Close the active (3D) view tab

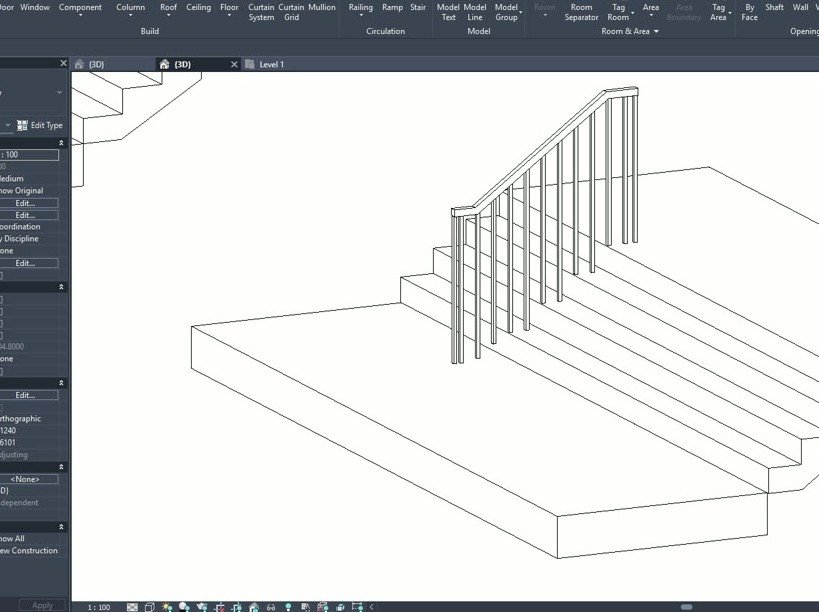(234, 64)
